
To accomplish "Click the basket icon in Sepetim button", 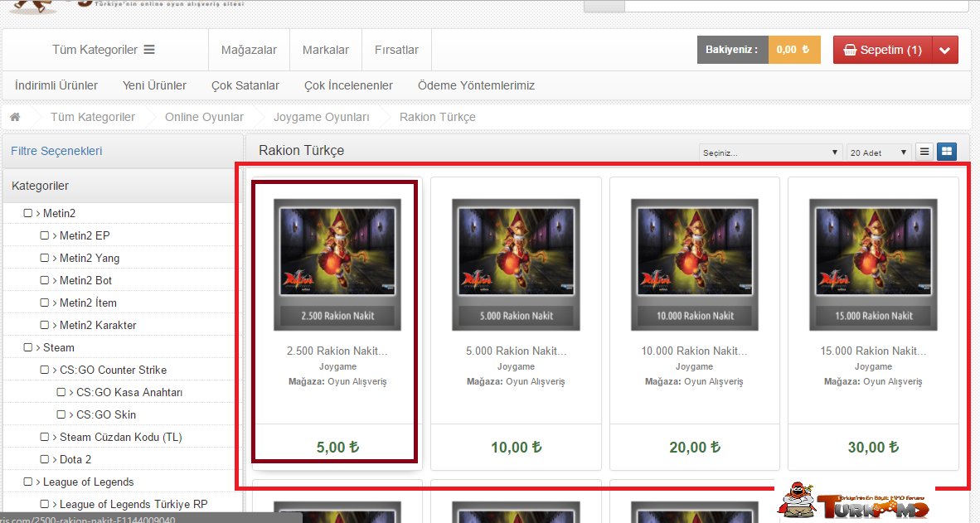I will tap(850, 50).
